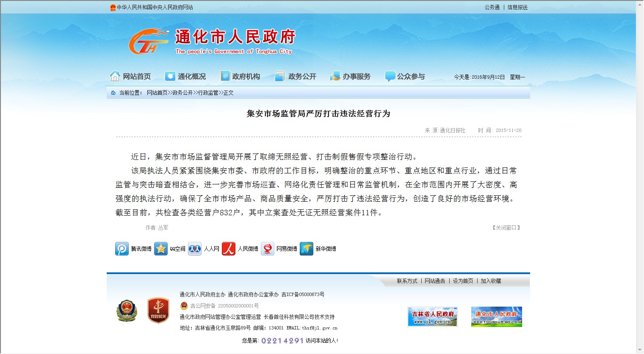Image resolution: width=644 pixels, height=354 pixels.
Task: Share to QQ空间 via star icon
Action: pos(161,249)
